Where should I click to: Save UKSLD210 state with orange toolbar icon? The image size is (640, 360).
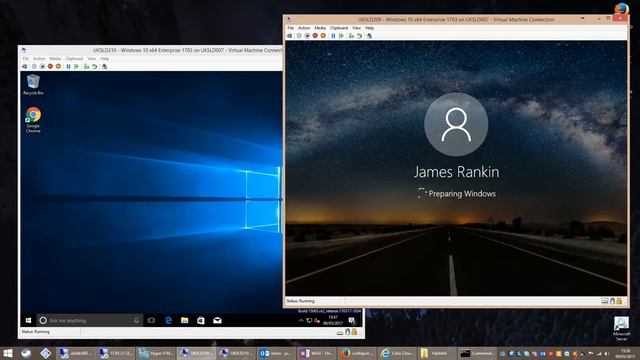click(58, 67)
